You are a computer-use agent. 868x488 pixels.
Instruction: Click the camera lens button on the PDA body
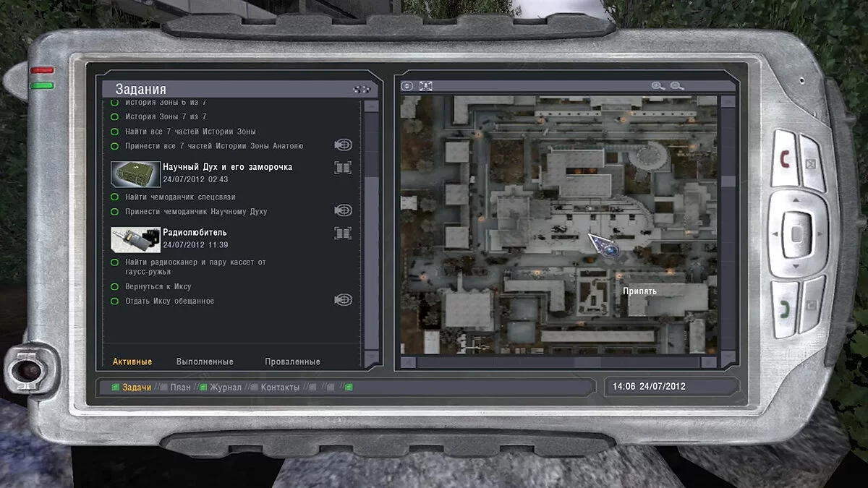[29, 371]
